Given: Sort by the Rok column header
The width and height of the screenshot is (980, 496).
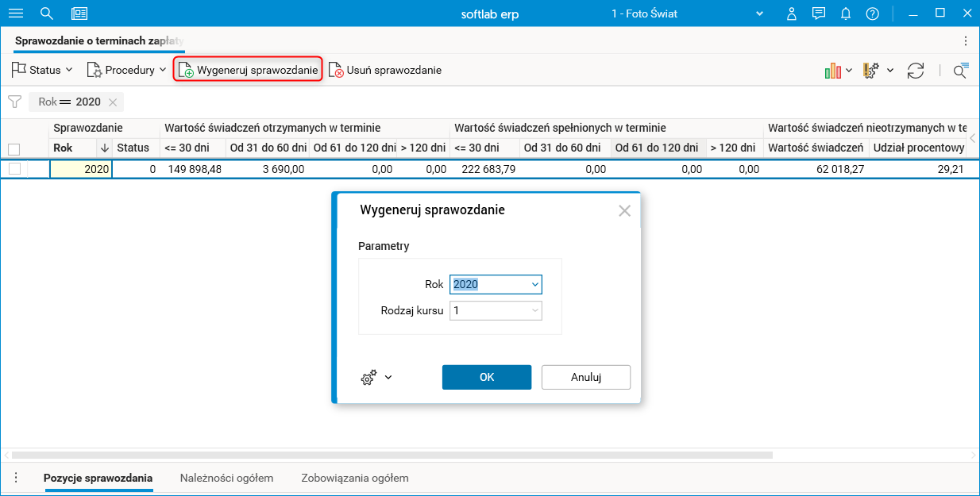Looking at the screenshot, I should (74, 148).
